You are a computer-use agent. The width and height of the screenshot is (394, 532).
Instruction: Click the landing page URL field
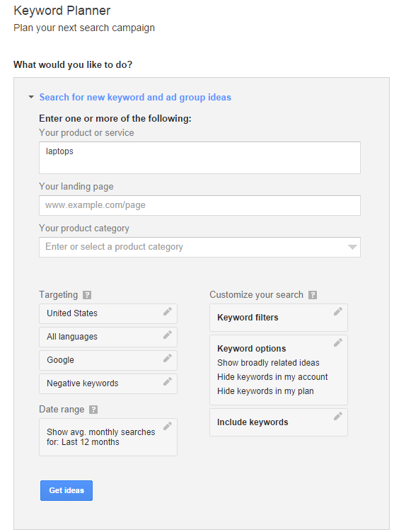(199, 205)
